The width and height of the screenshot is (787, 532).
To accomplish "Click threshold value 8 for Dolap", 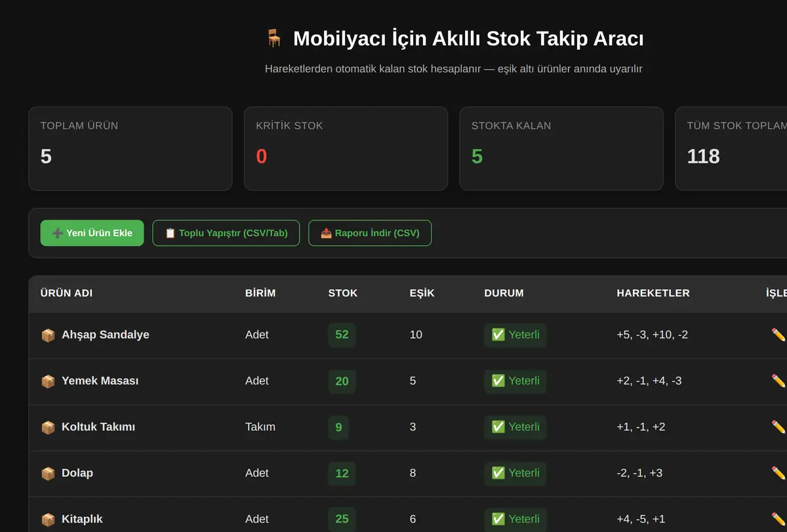I will [413, 472].
